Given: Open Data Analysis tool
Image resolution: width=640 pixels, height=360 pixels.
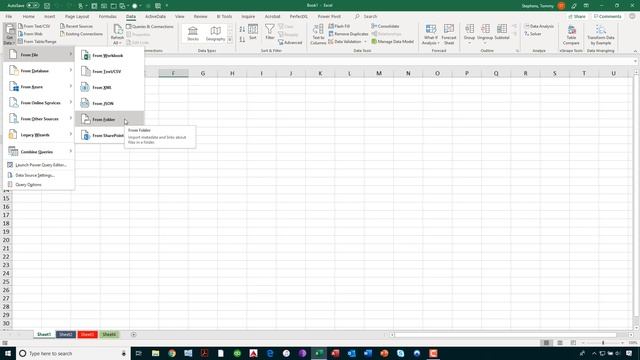Looking at the screenshot, I should pos(539,26).
